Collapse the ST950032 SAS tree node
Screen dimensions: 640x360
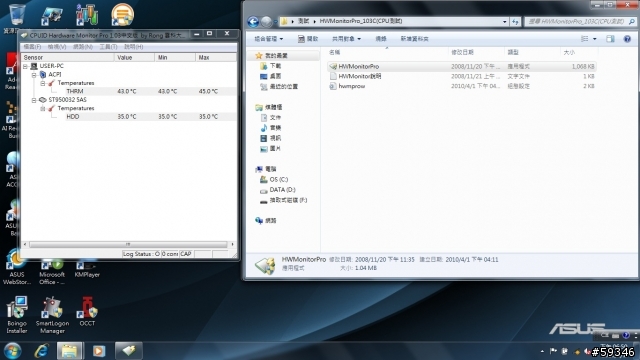[x=34, y=100]
